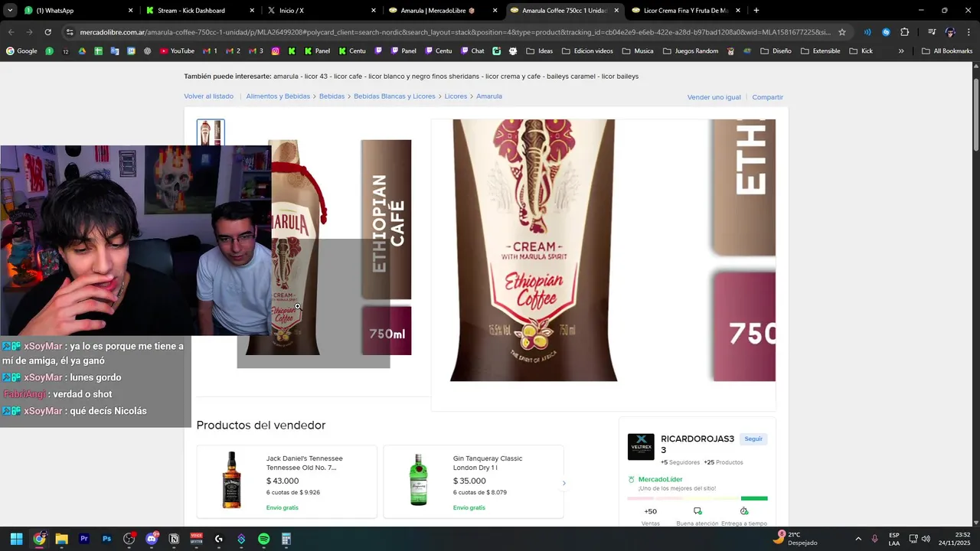Open Discord from the taskbar
The height and width of the screenshot is (551, 980).
[152, 539]
